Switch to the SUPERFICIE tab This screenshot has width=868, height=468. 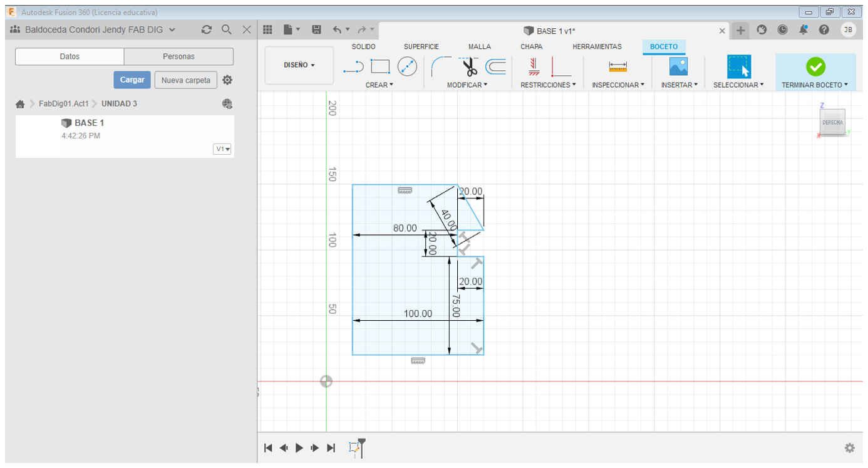pyautogui.click(x=421, y=47)
